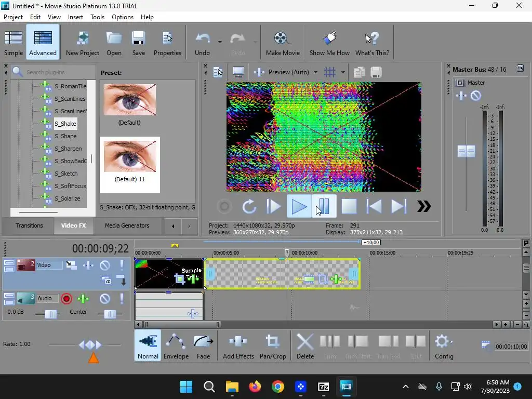Image resolution: width=532 pixels, height=399 pixels.
Task: Select the S_Sharpen plug-in
Action: click(x=68, y=149)
